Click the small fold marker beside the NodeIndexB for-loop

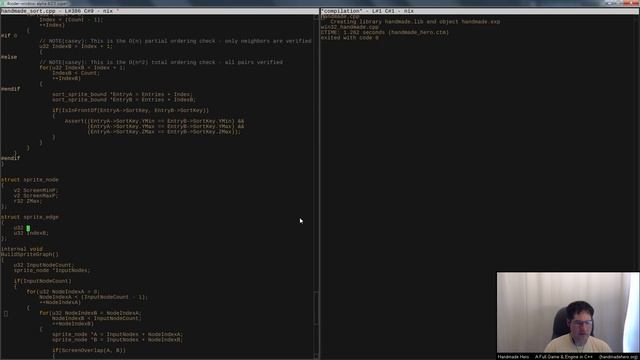tap(6, 313)
